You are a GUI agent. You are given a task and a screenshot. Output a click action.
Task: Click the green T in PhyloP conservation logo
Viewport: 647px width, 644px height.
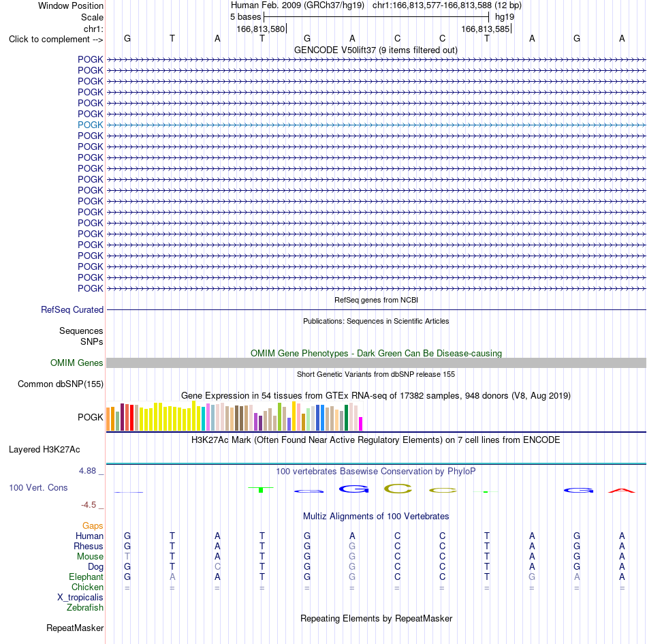point(261,489)
